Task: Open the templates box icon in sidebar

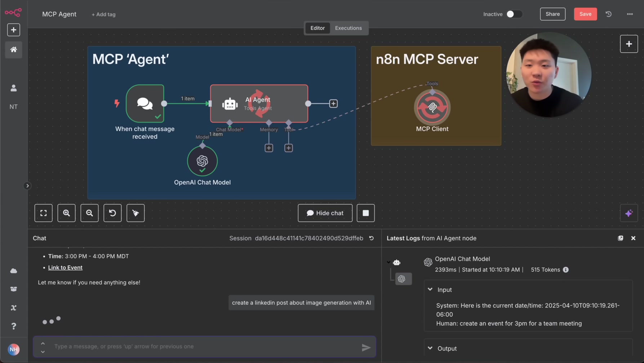Action: tap(13, 289)
